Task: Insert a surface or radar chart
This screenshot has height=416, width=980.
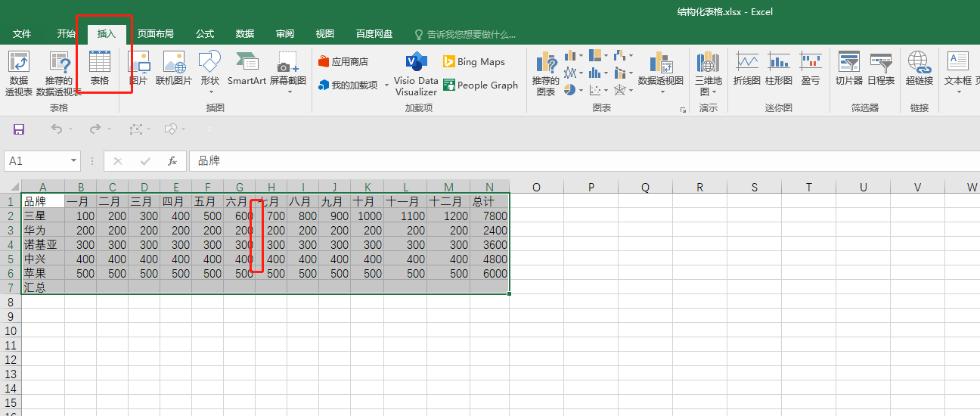Action: tap(623, 89)
